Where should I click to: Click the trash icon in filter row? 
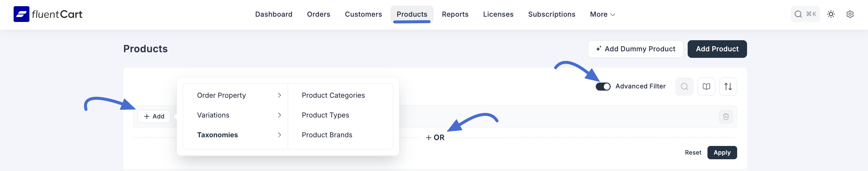(725, 117)
